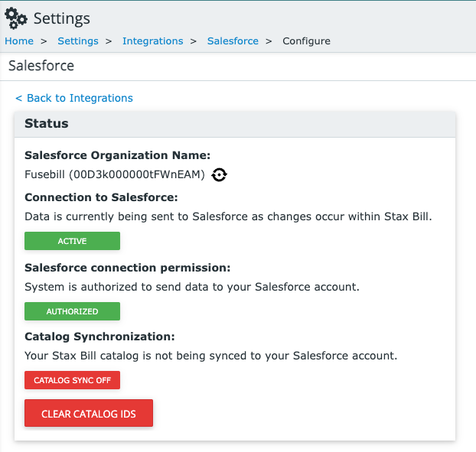Click 'System is authorized to send data' text
The image size is (476, 452).
click(192, 287)
